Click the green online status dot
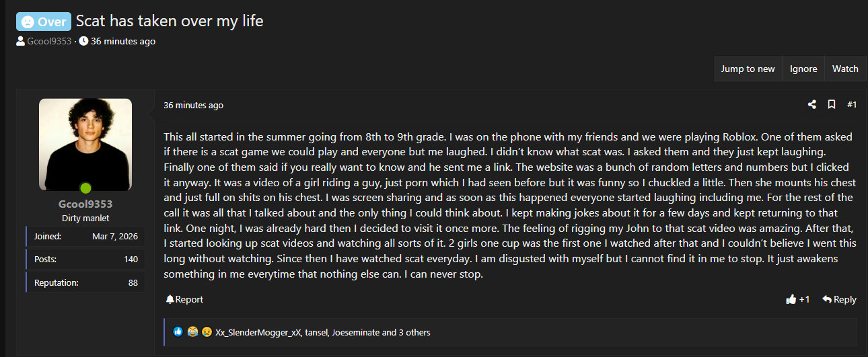This screenshot has height=357, width=868. point(85,188)
